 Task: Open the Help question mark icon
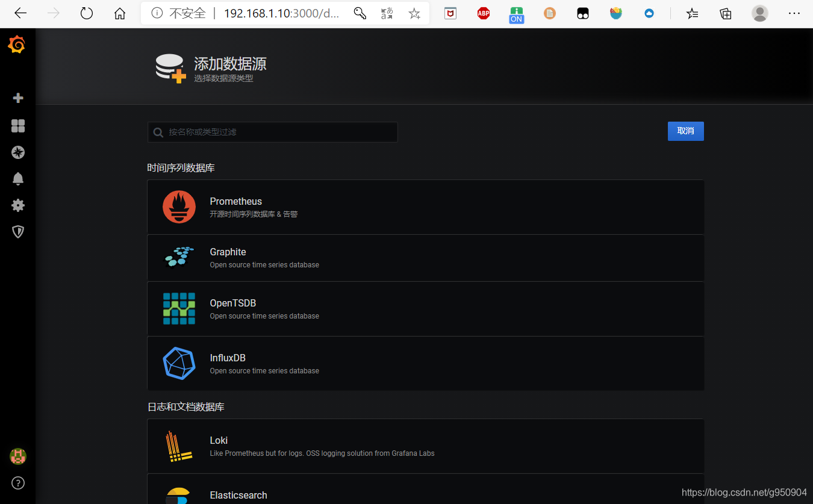tap(18, 483)
